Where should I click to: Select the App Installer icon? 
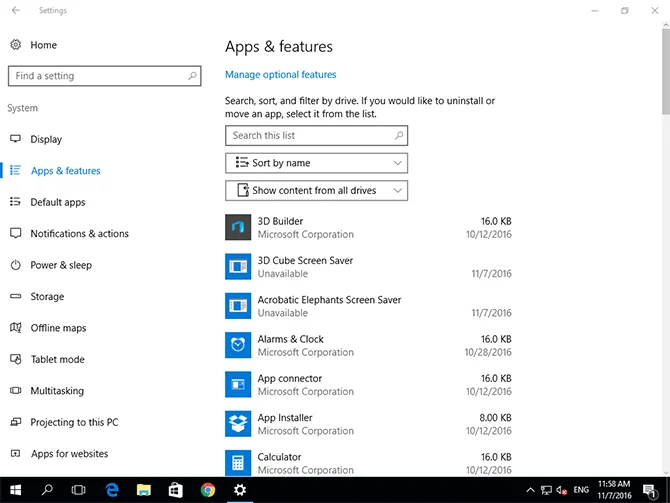[238, 424]
